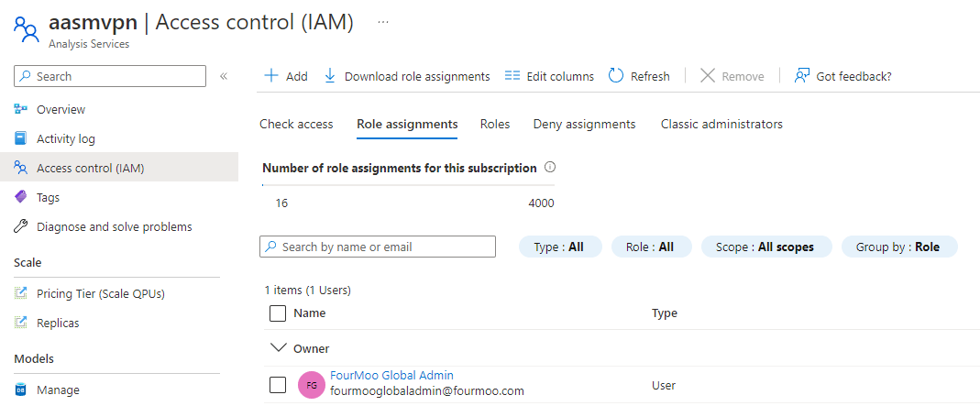Click the FG pink avatar
Image resolution: width=980 pixels, height=417 pixels.
312,385
